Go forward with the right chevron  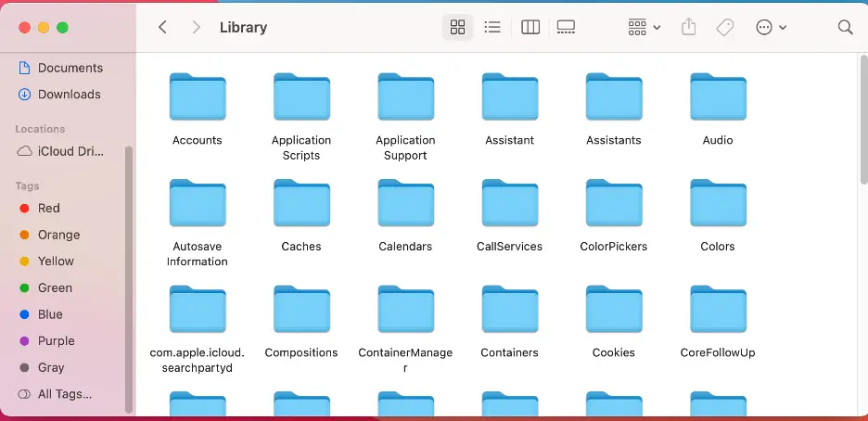tap(196, 27)
